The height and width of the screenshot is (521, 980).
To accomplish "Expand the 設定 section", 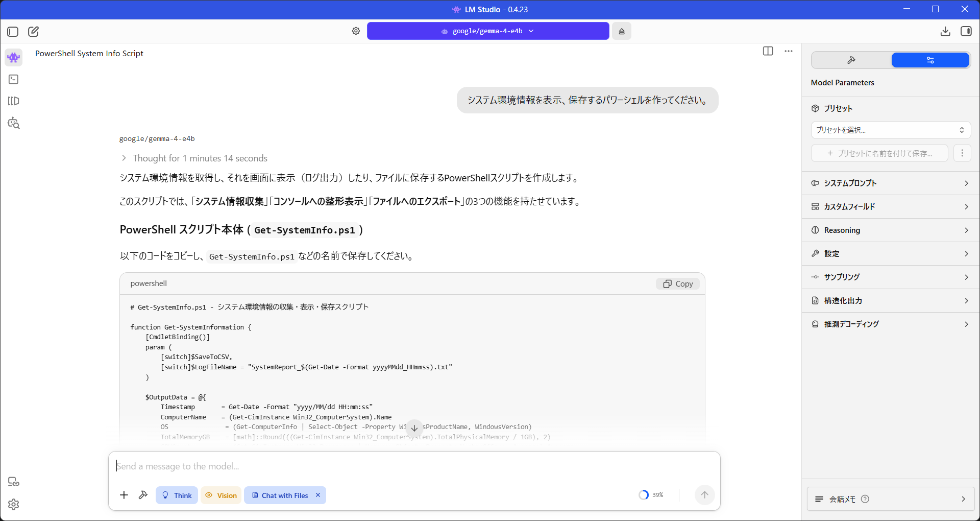I will point(891,254).
